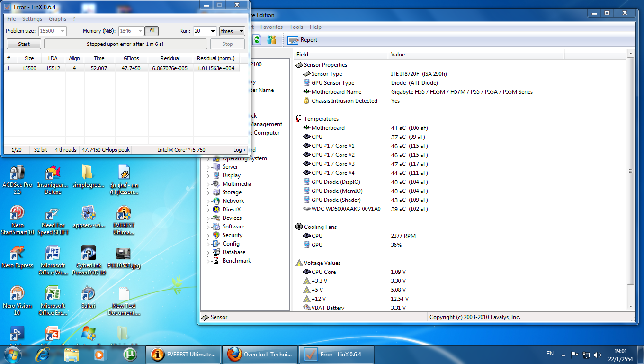Select the Safari desktop shortcut
Viewport: 644px width, 364px height.
tap(89, 297)
